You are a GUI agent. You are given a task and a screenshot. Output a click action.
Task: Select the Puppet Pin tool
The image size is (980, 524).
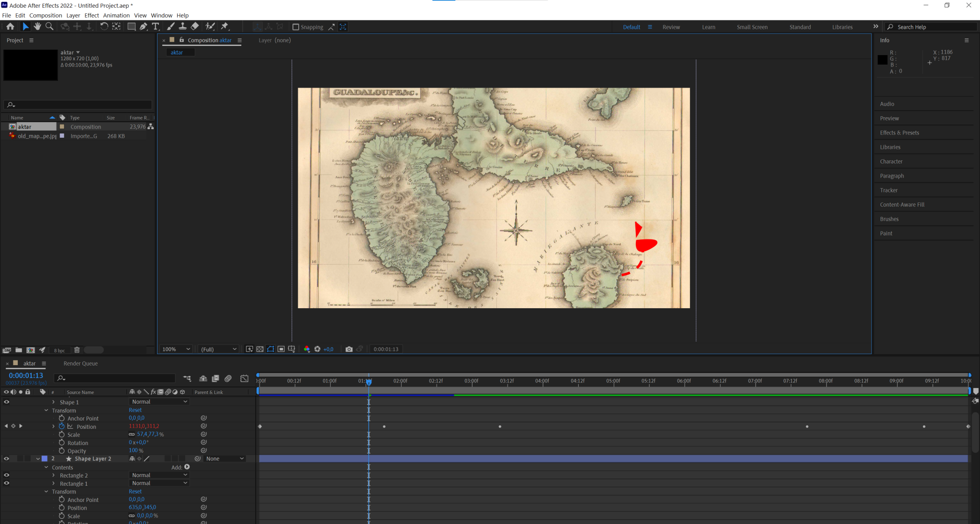point(225,27)
